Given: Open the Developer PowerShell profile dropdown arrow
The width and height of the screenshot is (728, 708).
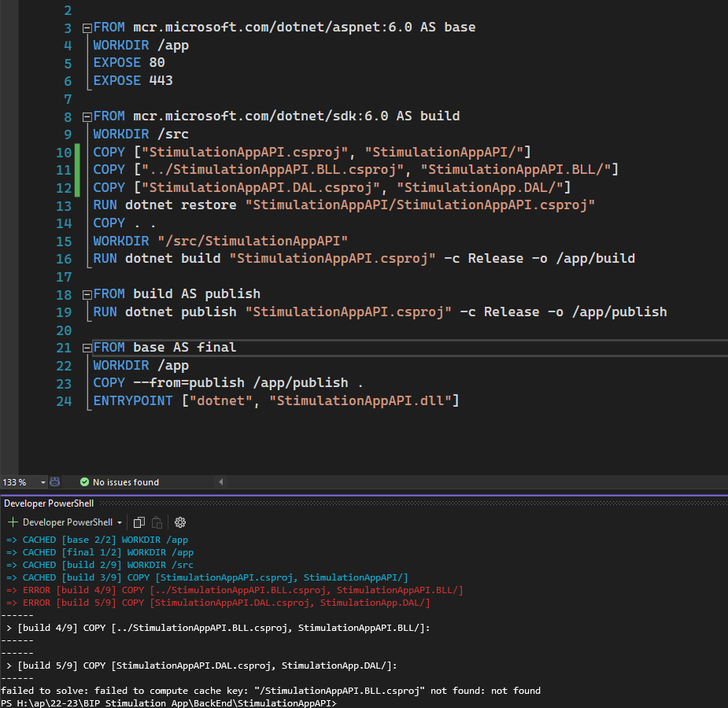Looking at the screenshot, I should point(120,523).
